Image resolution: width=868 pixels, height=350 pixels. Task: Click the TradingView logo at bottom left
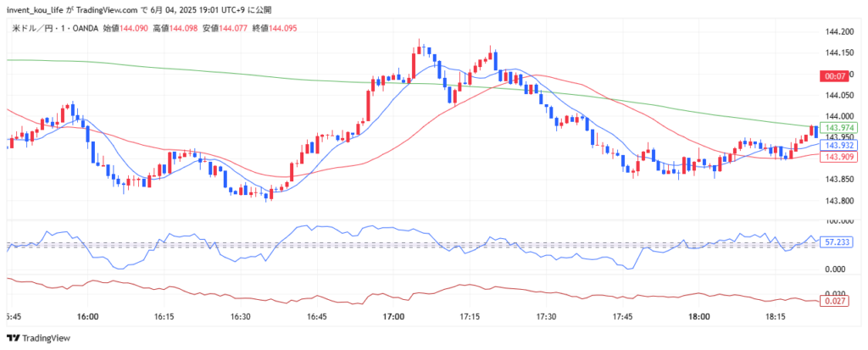38,338
